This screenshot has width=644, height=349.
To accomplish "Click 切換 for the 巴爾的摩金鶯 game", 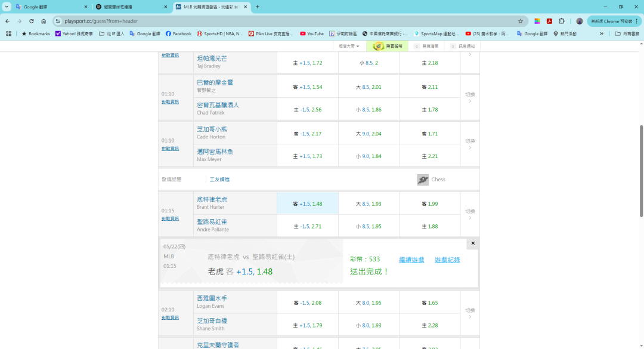I will tap(470, 97).
